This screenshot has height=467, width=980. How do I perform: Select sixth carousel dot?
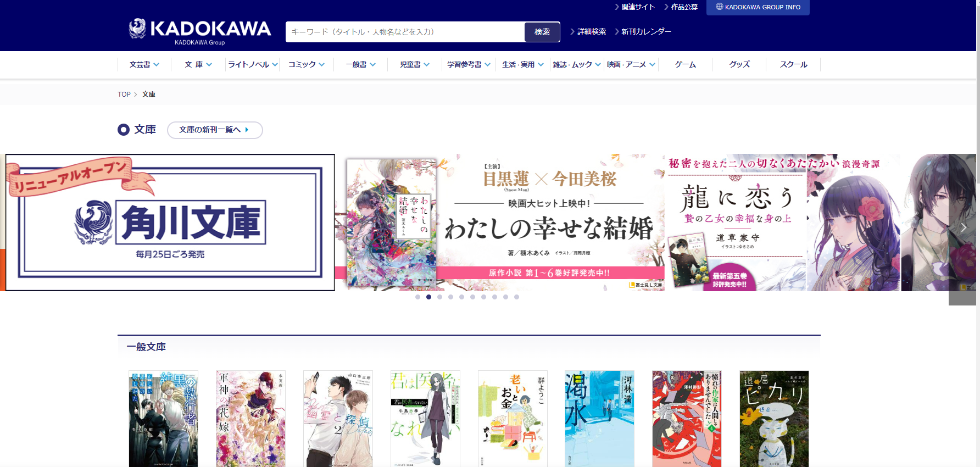(x=473, y=297)
